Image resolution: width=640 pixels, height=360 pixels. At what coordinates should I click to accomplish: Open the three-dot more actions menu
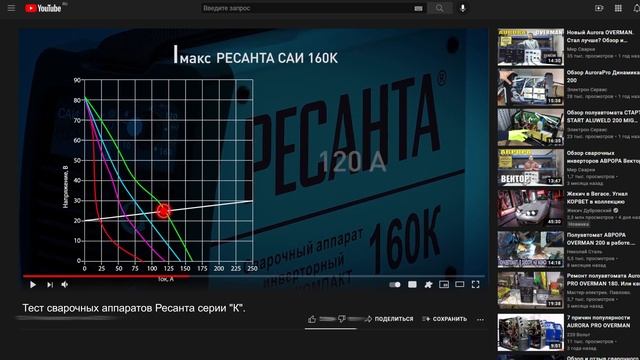click(480, 320)
